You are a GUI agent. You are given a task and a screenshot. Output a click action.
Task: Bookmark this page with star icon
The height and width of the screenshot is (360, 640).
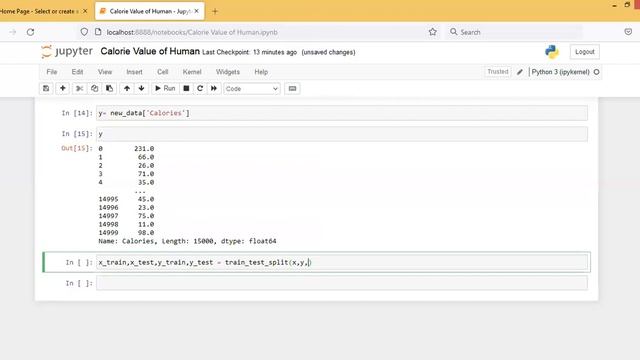click(x=433, y=32)
